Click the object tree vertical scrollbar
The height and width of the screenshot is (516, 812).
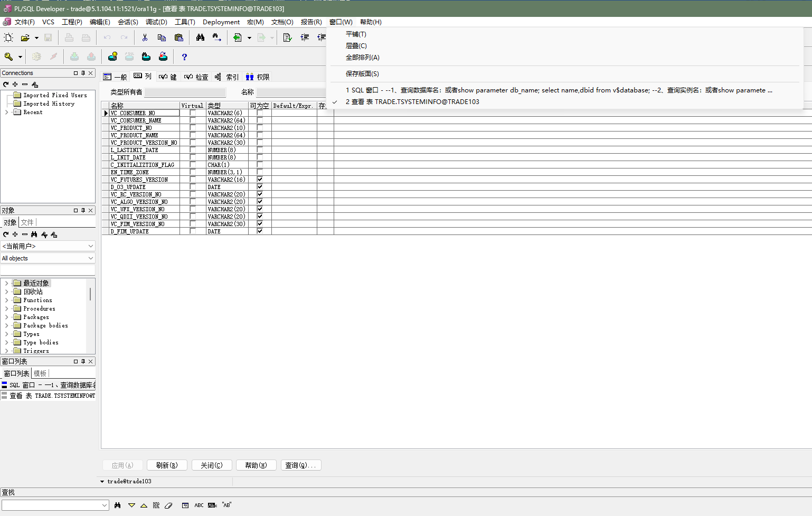pos(90,294)
